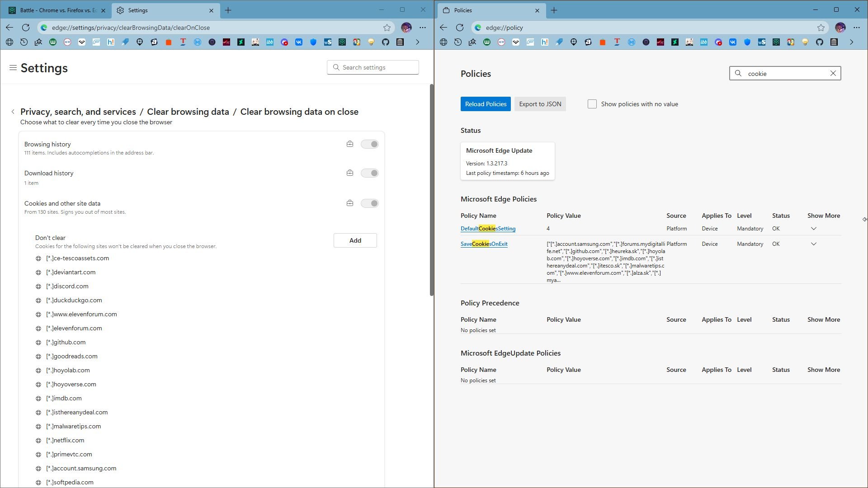This screenshot has width=868, height=488.
Task: Close the Settings tab
Action: [x=211, y=10]
